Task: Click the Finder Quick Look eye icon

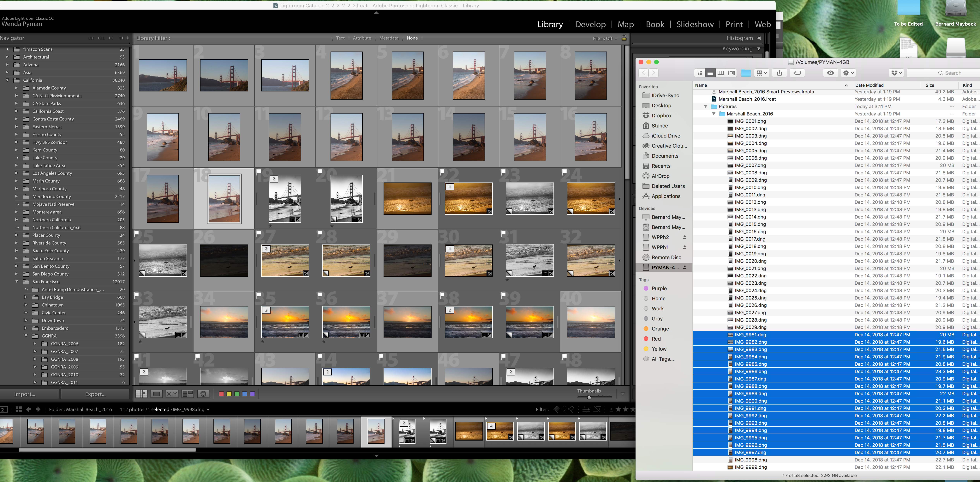Action: tap(830, 73)
